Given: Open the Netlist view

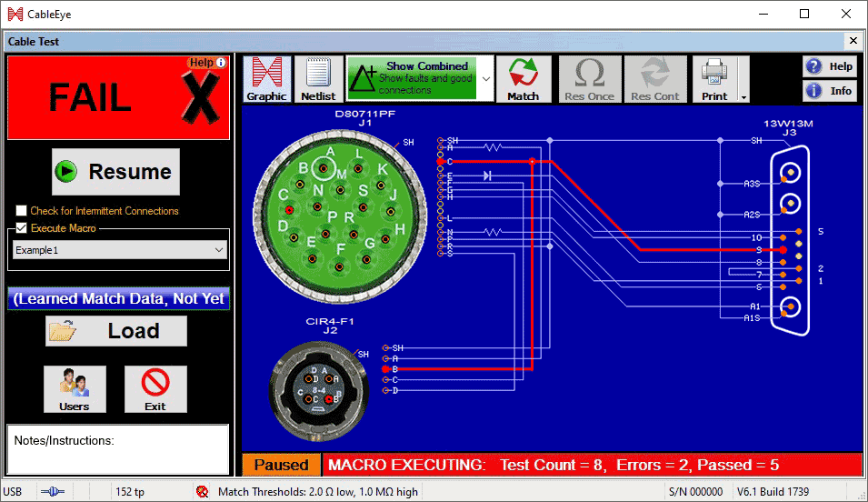Looking at the screenshot, I should [x=318, y=79].
